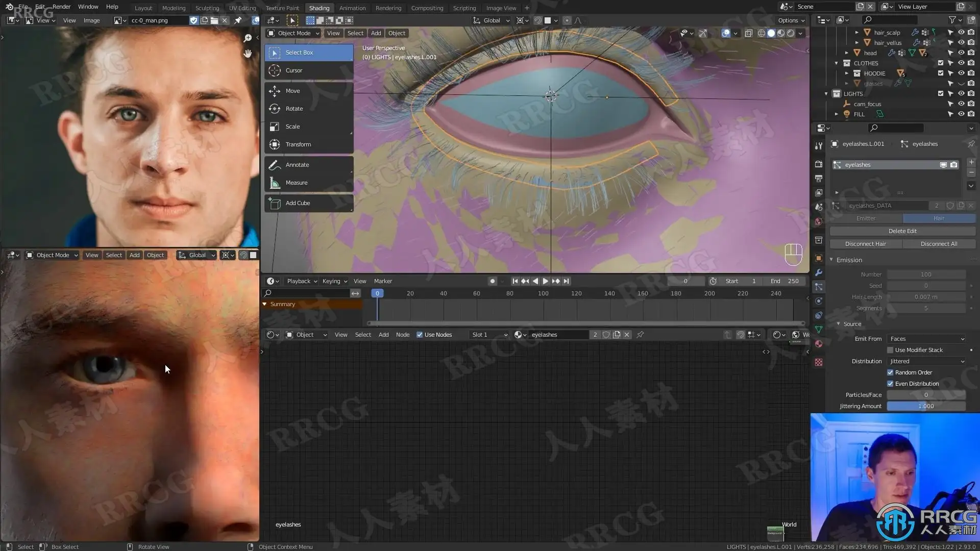Open the Render menu
This screenshot has height=551, width=980.
(x=61, y=7)
